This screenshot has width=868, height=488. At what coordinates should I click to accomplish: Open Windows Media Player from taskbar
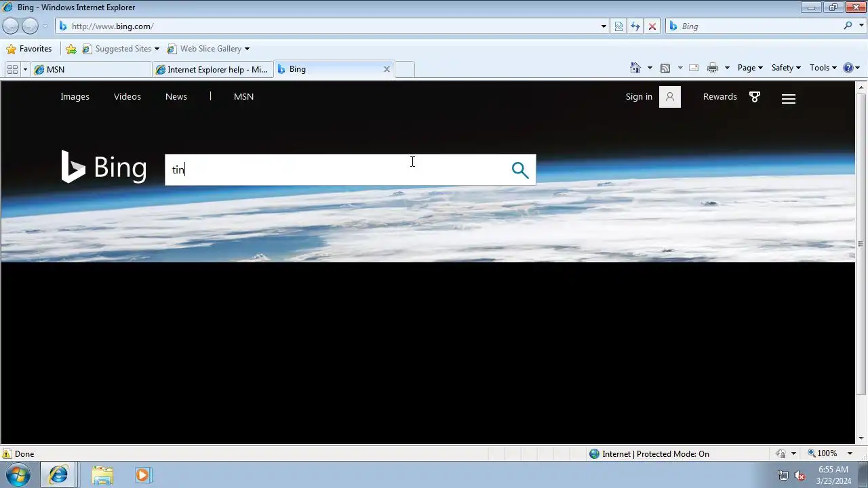(x=142, y=475)
